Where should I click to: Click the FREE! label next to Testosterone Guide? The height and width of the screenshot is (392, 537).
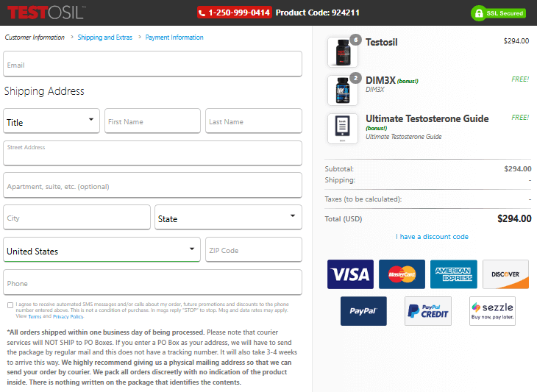point(520,118)
